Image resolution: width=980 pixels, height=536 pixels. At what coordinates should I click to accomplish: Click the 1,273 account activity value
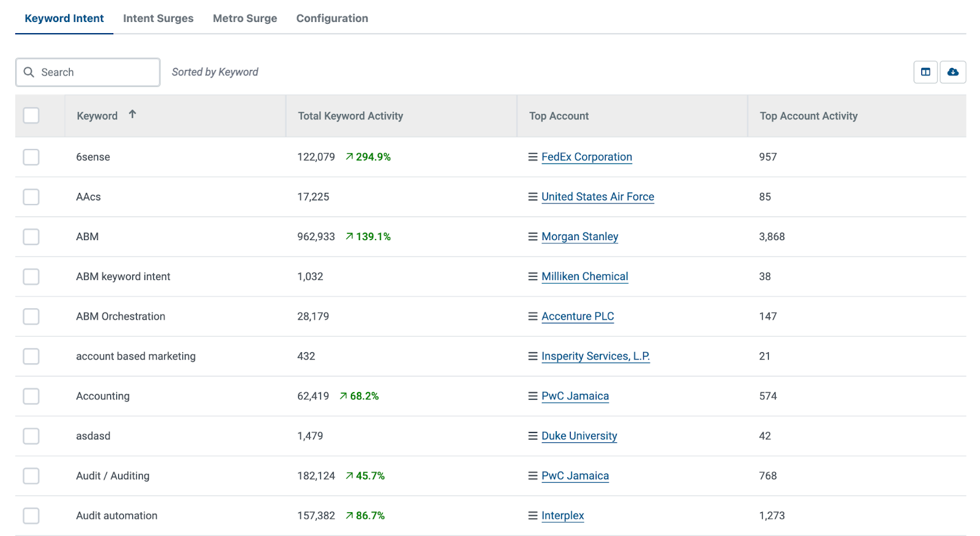pyautogui.click(x=772, y=515)
